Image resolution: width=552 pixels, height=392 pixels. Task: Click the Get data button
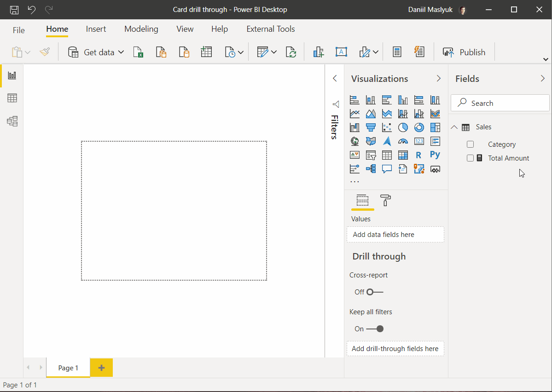[91, 52]
